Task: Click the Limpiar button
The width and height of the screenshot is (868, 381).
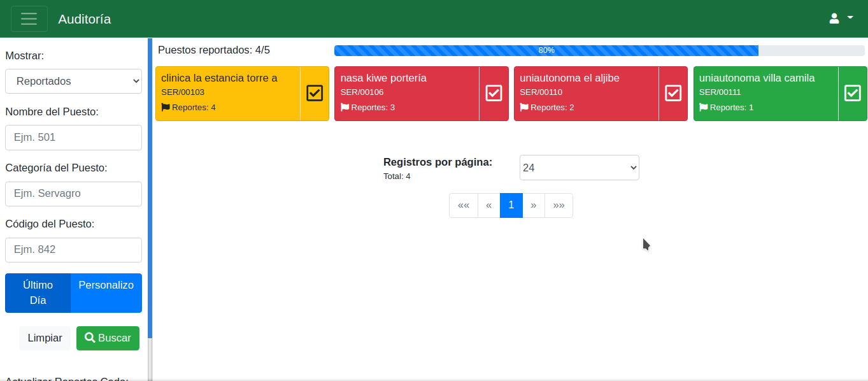Action: coord(45,338)
